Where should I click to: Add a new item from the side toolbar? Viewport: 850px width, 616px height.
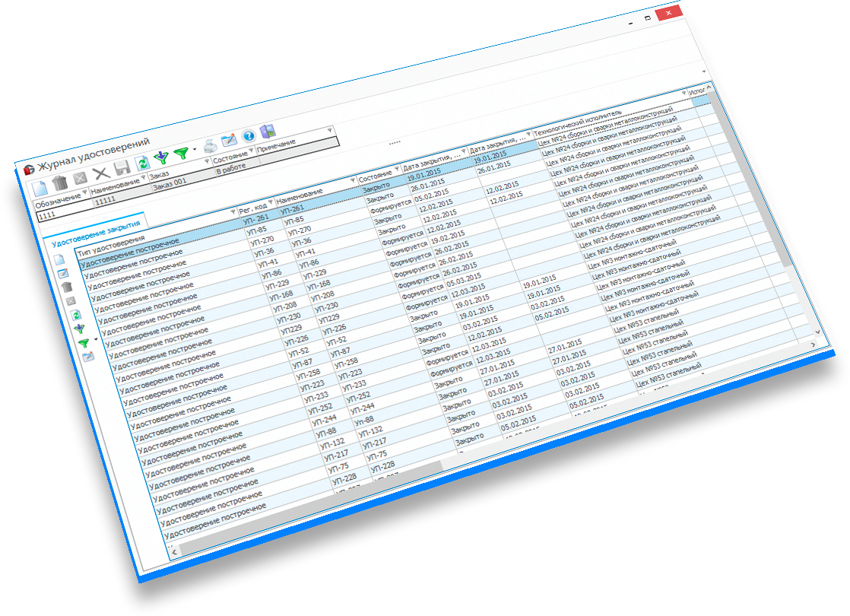[x=59, y=260]
